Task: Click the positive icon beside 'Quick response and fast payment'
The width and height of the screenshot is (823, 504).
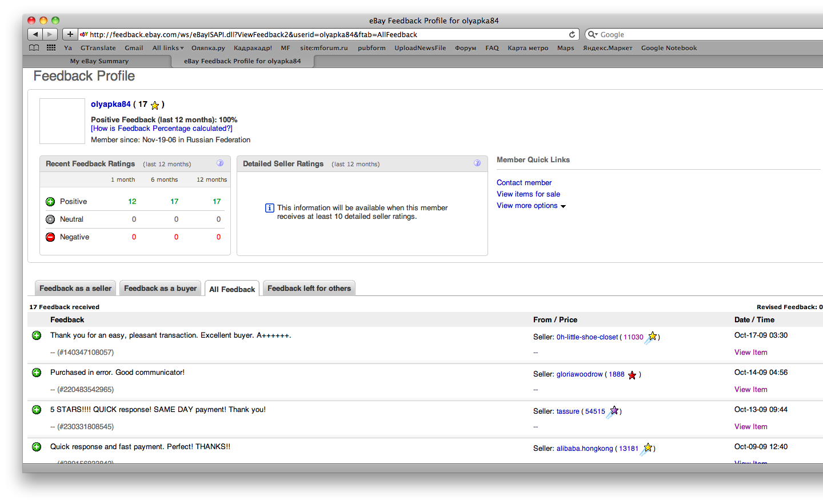Action: pyautogui.click(x=37, y=447)
